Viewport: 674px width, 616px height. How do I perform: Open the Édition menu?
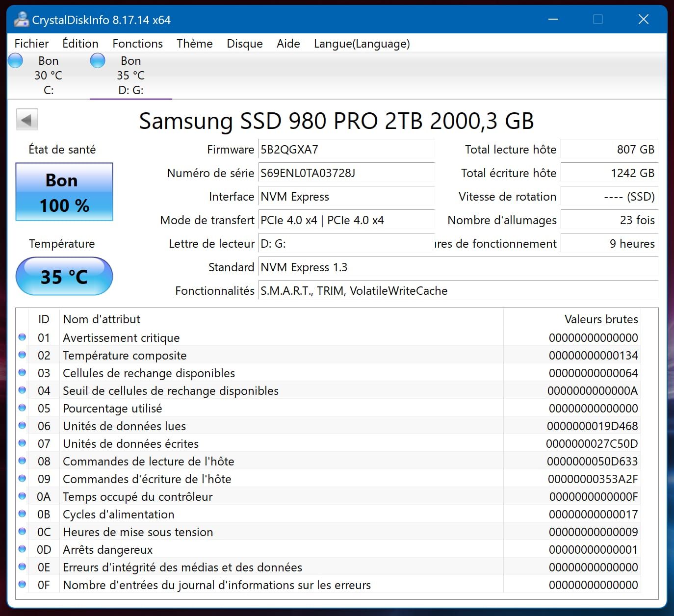tap(80, 44)
